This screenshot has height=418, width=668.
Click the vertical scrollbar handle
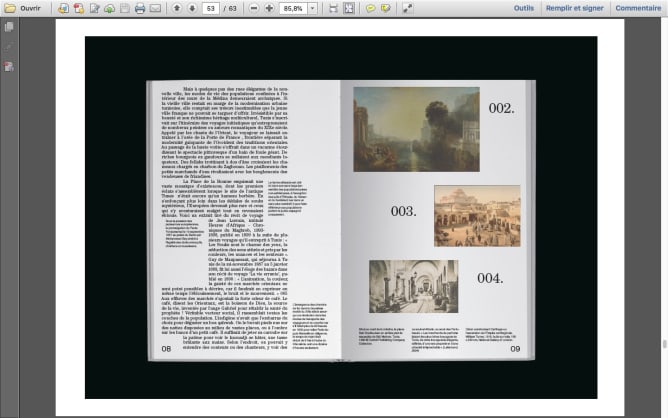664,343
